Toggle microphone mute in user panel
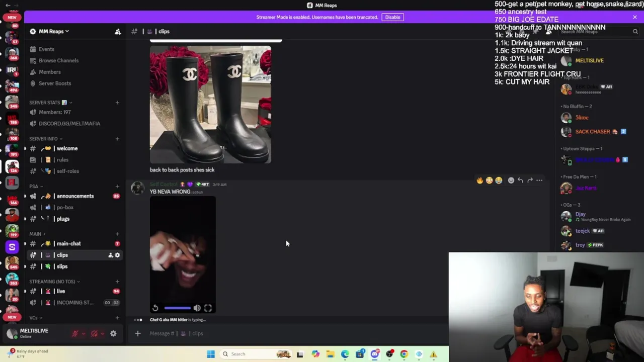This screenshot has width=644, height=362. (75, 334)
